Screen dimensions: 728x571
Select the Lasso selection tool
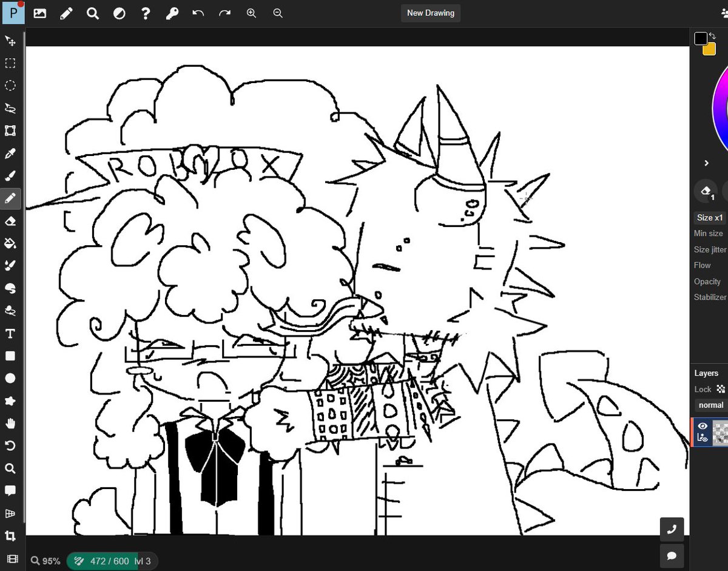10,108
